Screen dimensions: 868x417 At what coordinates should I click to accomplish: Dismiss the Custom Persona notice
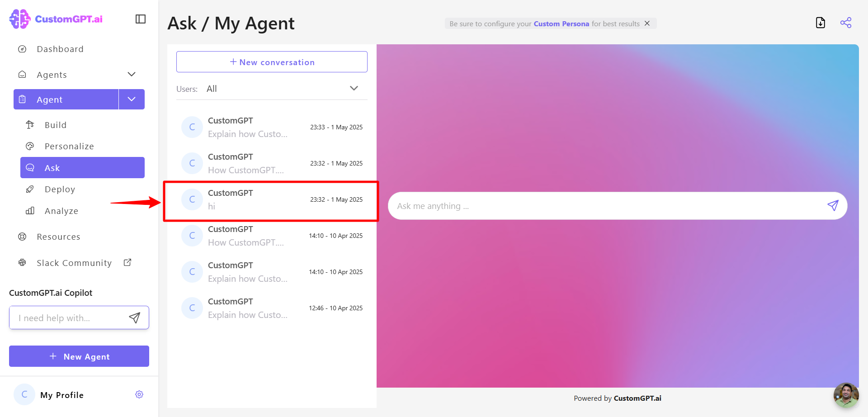(x=647, y=24)
